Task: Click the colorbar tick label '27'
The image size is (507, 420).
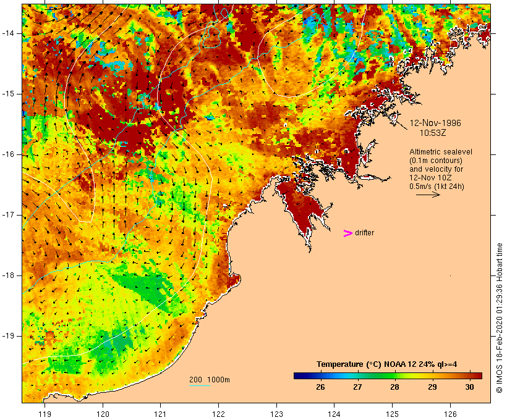Action: [x=357, y=387]
